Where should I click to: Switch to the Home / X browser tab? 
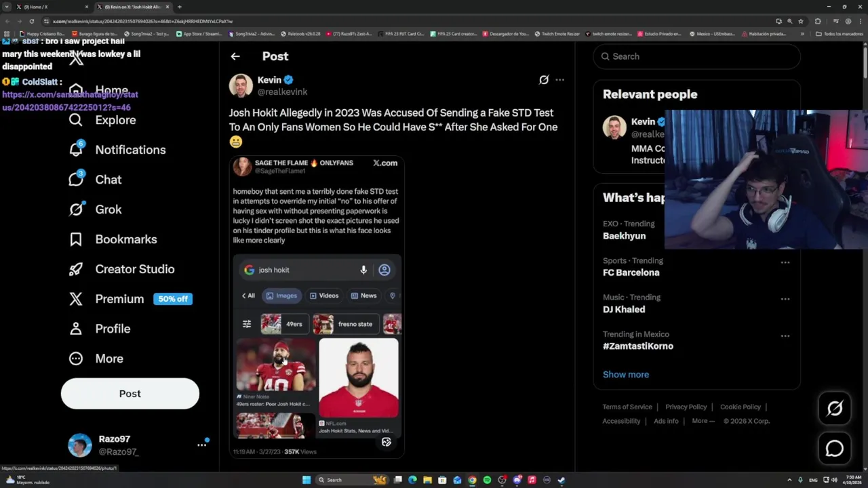pos(50,7)
